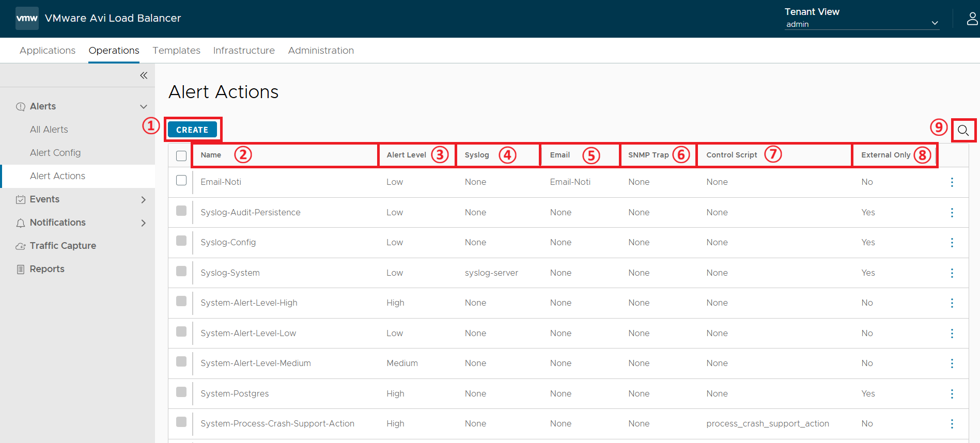Switch to the Applications tab

(x=48, y=51)
